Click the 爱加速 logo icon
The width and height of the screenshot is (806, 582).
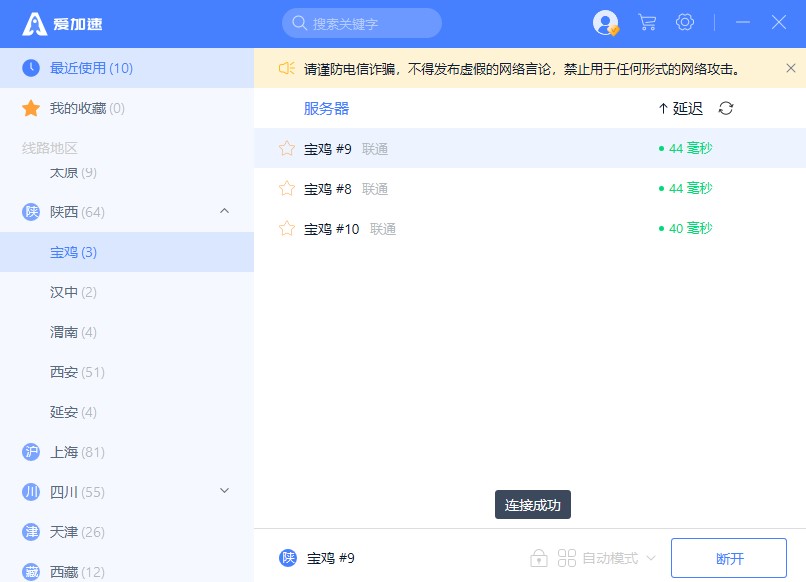point(35,24)
